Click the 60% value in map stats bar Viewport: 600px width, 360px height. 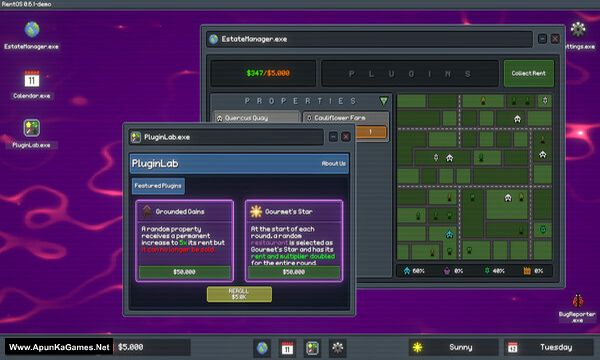pyautogui.click(x=418, y=271)
